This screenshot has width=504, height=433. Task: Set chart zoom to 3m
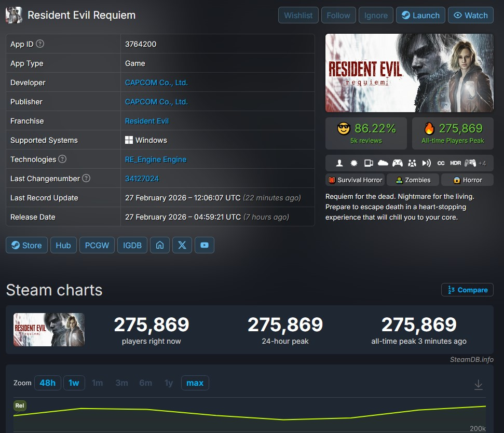click(x=122, y=383)
